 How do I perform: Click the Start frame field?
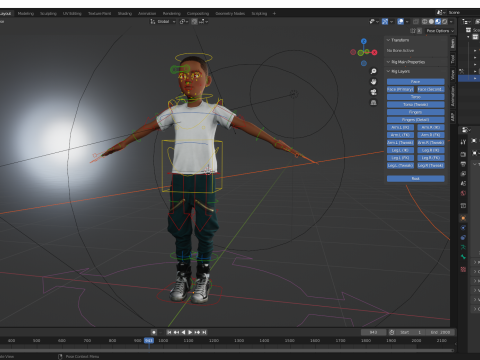(410, 332)
